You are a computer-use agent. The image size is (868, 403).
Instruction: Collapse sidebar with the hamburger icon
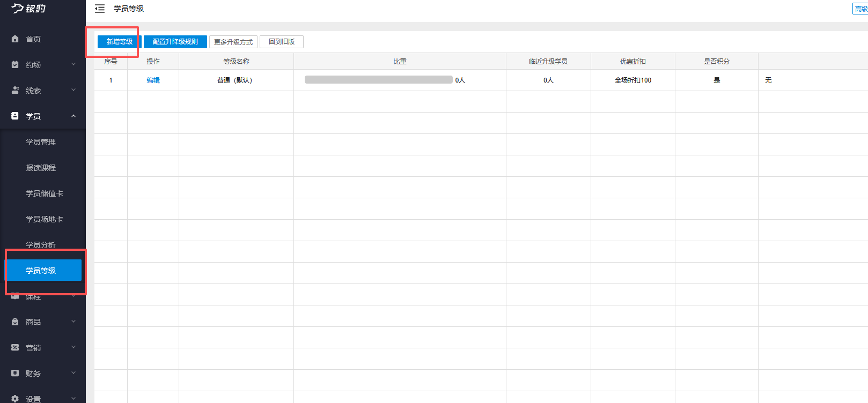[x=100, y=9]
